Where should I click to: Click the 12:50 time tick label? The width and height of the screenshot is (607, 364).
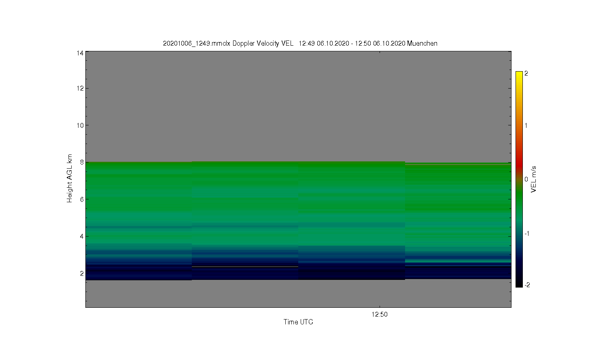(379, 314)
